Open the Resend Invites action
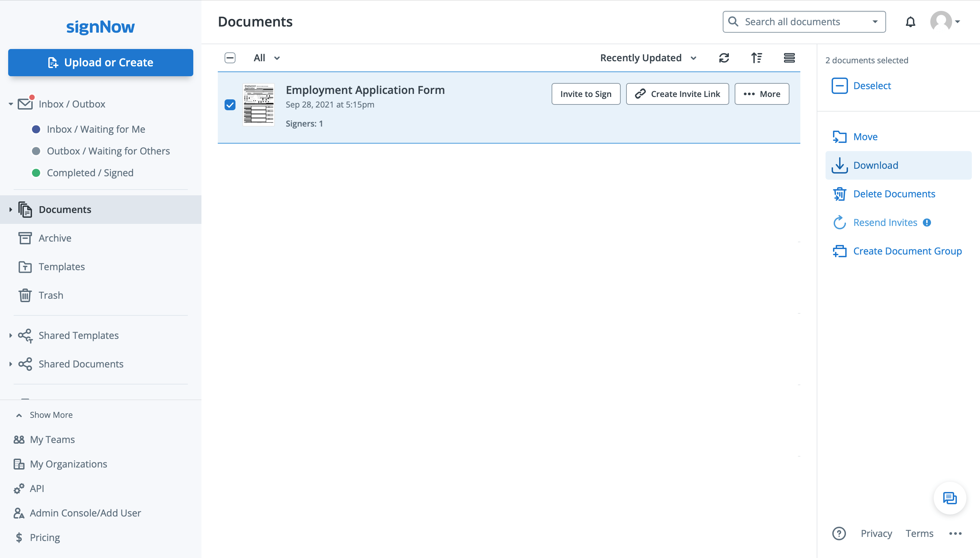Image resolution: width=980 pixels, height=558 pixels. 885,222
